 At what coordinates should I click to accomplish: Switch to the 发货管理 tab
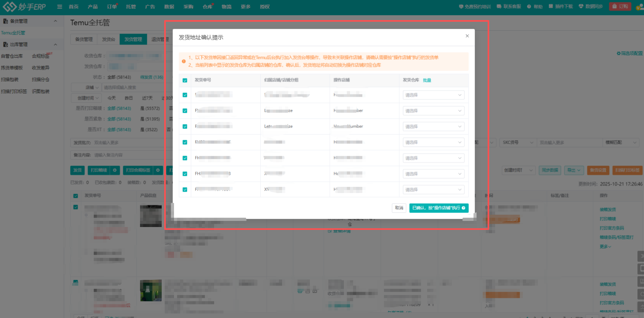pyautogui.click(x=133, y=39)
